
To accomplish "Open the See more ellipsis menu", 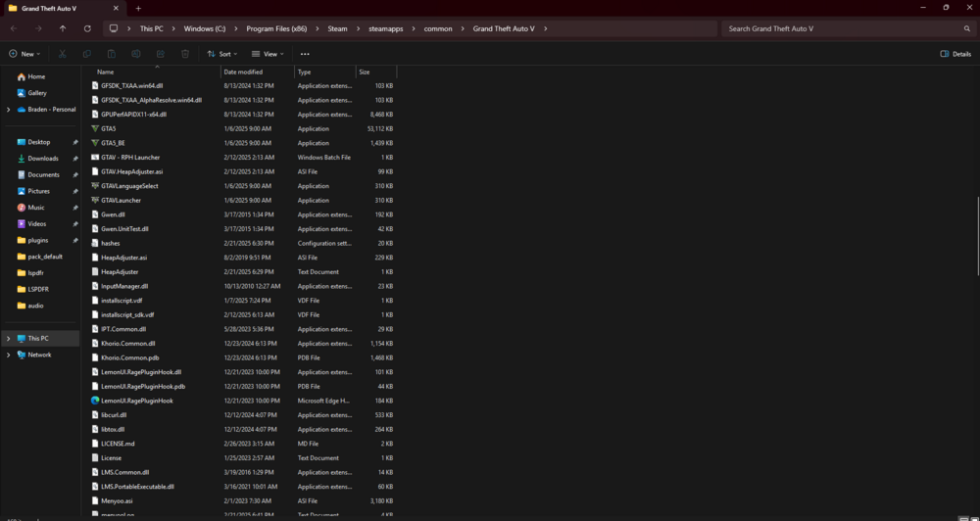I will [305, 54].
